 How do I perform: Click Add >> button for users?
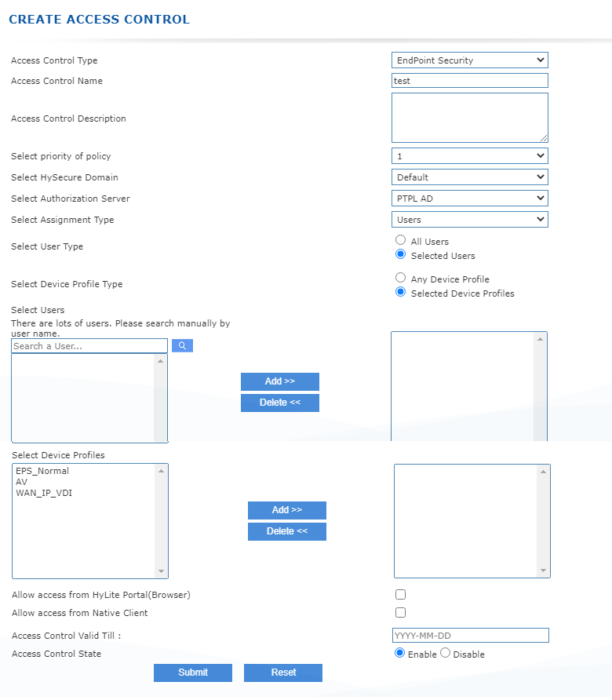coord(280,381)
